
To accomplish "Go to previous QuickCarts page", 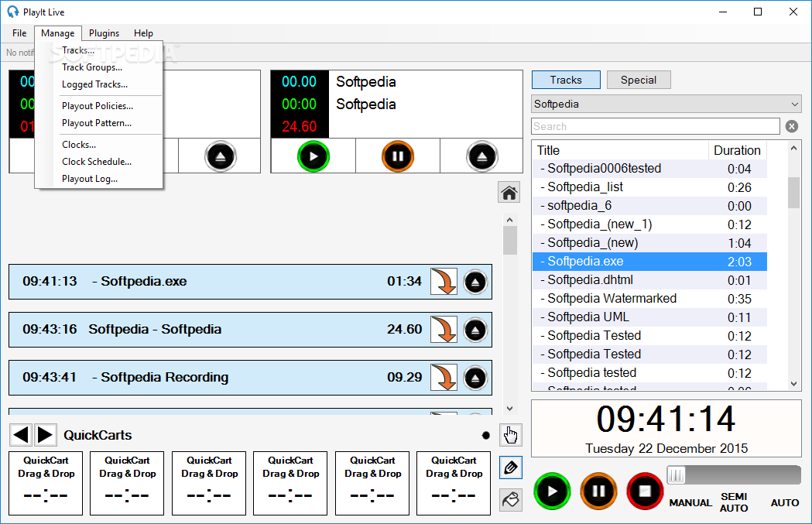I will point(21,435).
